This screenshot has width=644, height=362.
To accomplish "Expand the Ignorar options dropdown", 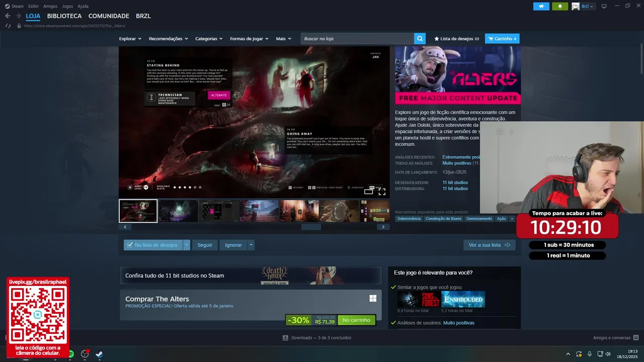I will click(251, 245).
